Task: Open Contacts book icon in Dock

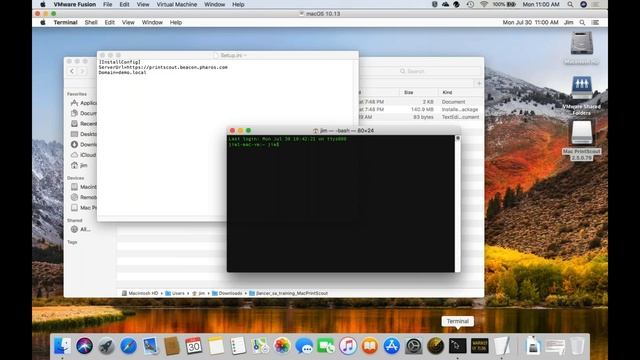Action: point(172,346)
